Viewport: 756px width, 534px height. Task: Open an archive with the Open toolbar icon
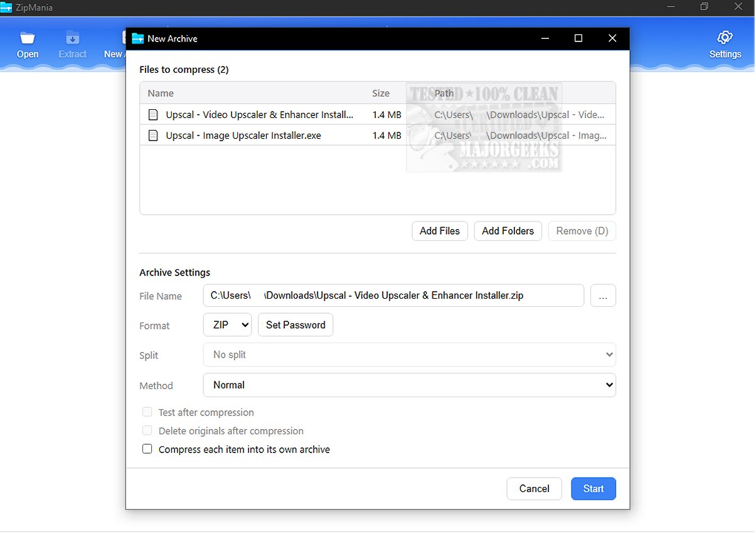[x=28, y=45]
